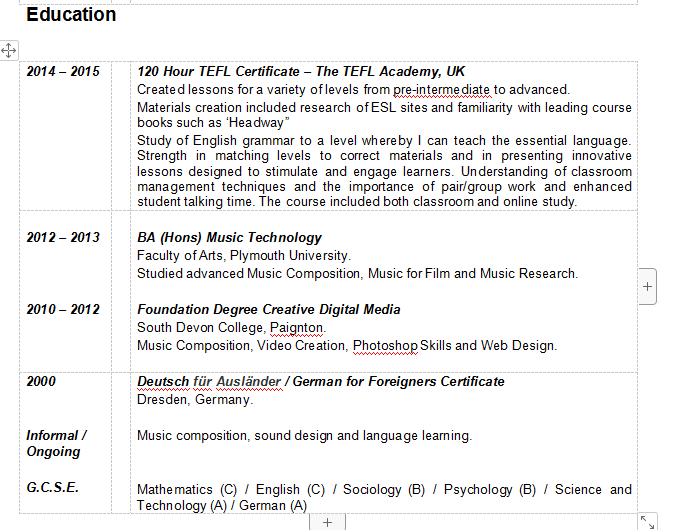Click the Informal / Ongoing label
Screen dimensions: 693x530
[x=56, y=443]
